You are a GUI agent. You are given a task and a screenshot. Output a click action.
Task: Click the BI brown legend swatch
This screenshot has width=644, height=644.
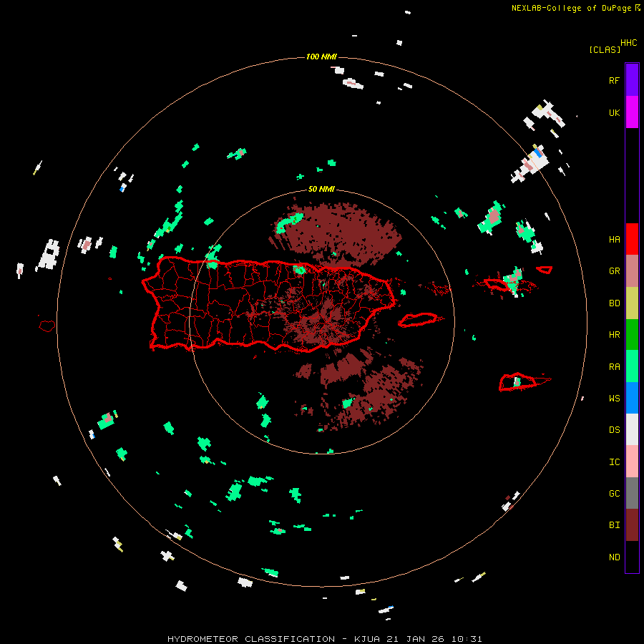click(632, 525)
